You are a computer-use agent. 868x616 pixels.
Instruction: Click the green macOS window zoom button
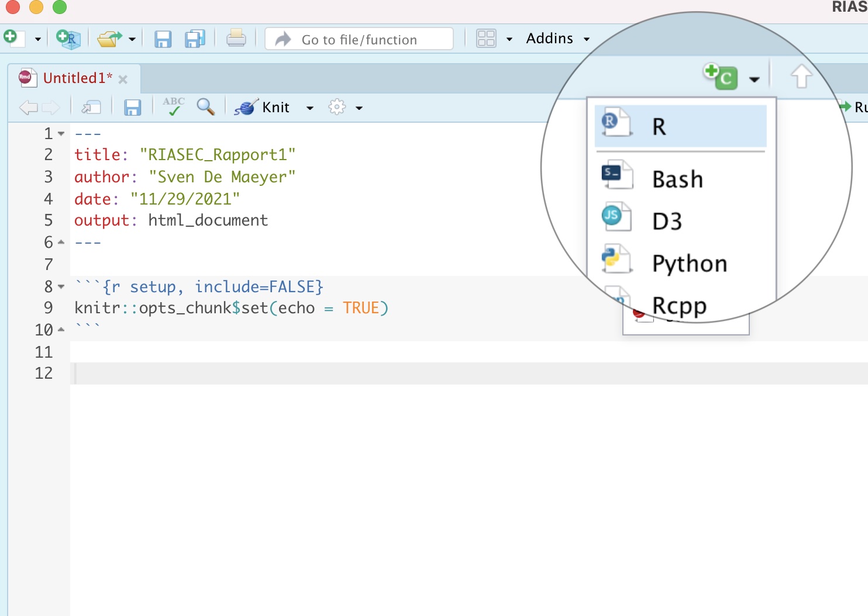60,7
